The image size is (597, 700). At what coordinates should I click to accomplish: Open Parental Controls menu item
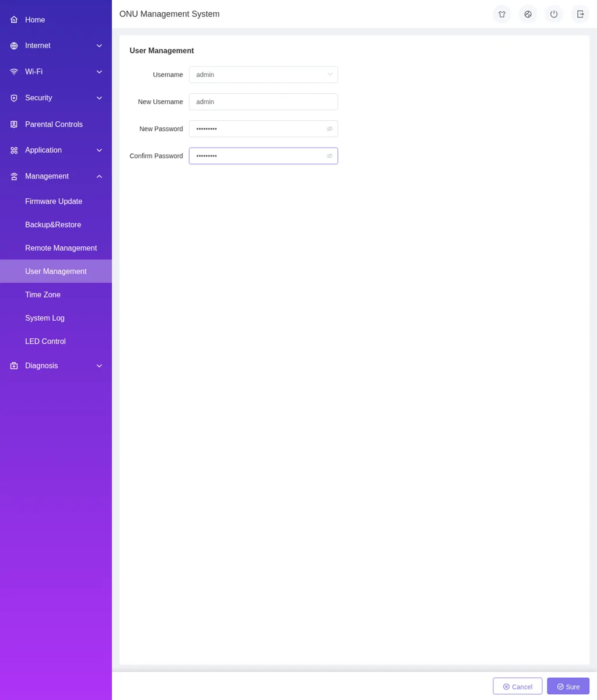coord(56,124)
